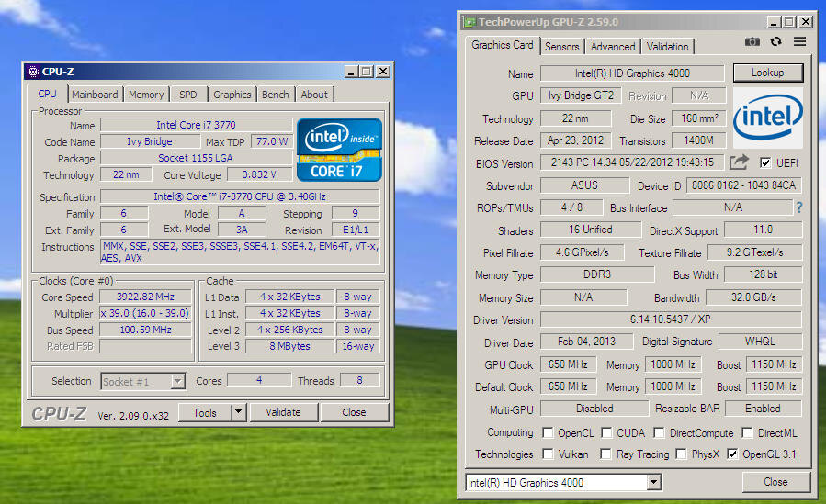Click the Resizable BAR value Enabled
The width and height of the screenshot is (826, 504).
coord(763,409)
